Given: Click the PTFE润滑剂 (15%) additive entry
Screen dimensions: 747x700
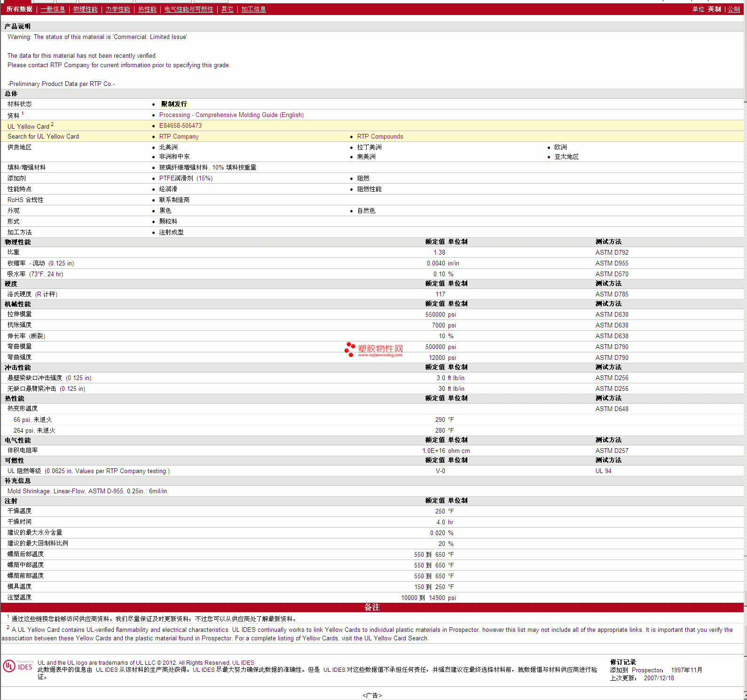Looking at the screenshot, I should pos(186,179).
